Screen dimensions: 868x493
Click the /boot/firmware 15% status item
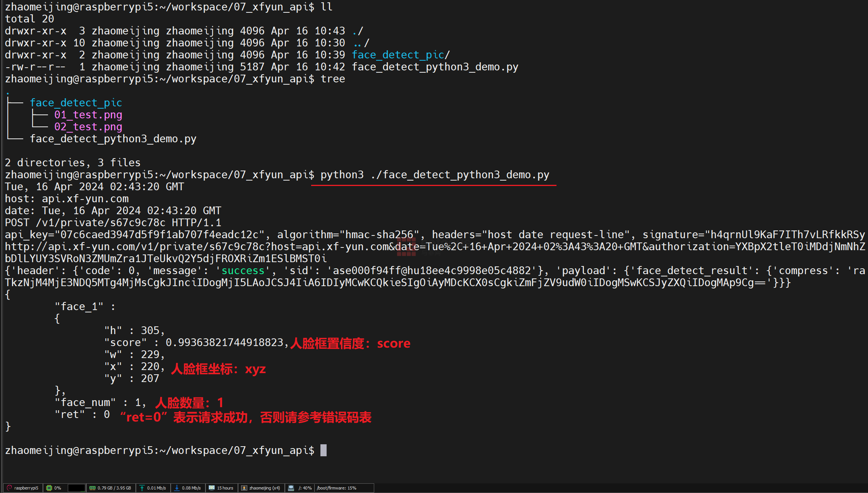click(336, 488)
